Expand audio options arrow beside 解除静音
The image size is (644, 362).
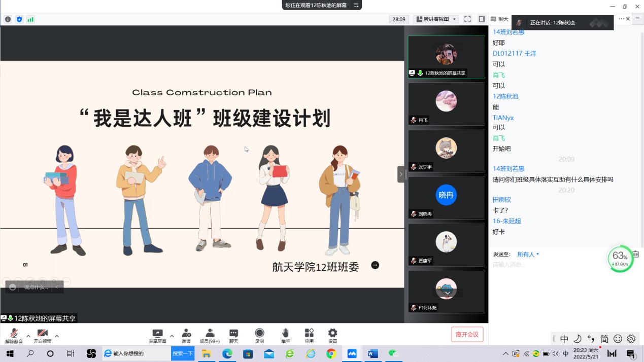(x=28, y=336)
